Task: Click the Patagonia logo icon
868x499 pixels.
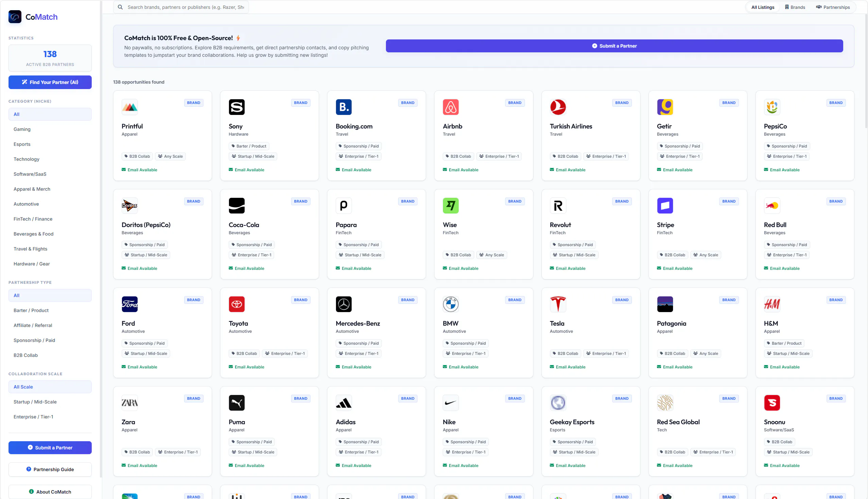Action: pos(665,304)
